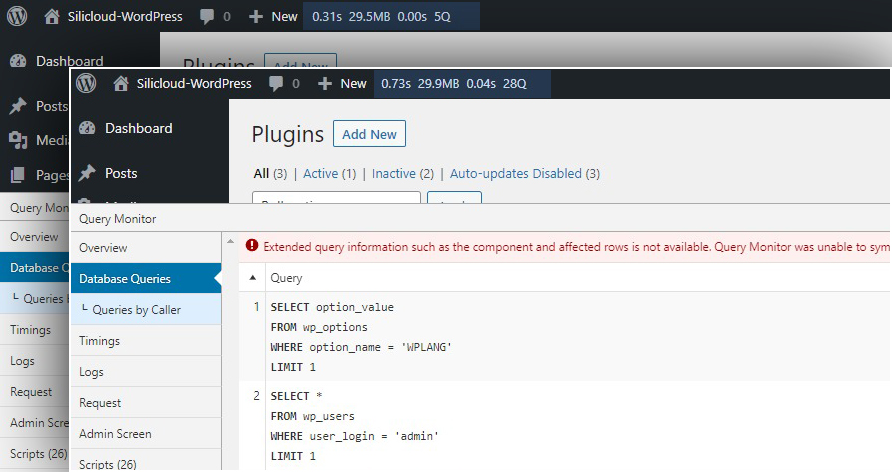Viewport: 892px width, 472px height.
Task: Click Apply button next to bulk actions
Action: [x=455, y=197]
